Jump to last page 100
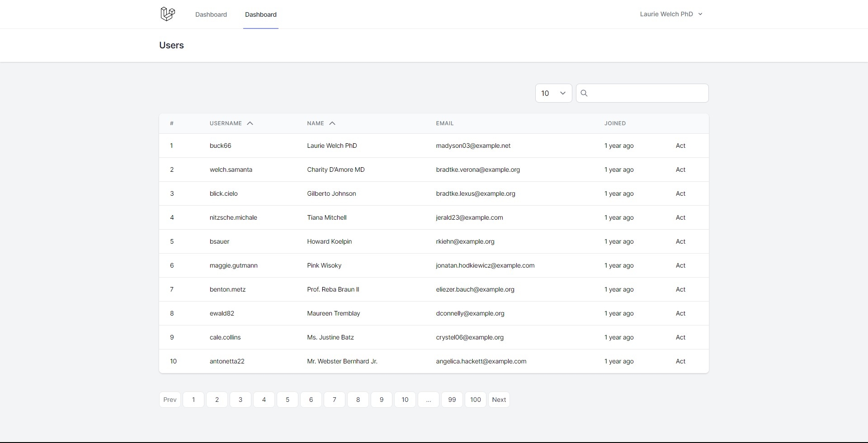This screenshot has width=868, height=443. (x=476, y=400)
